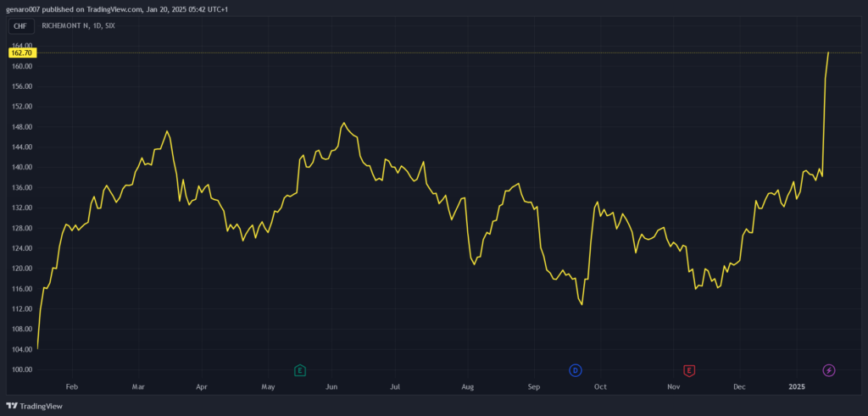The image size is (868, 416).
Task: Click the Dec label on time axis
Action: point(739,387)
